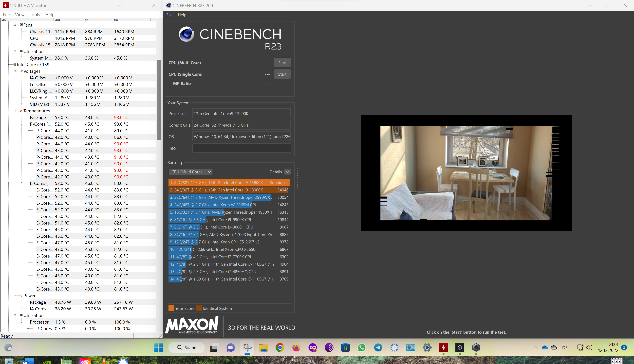Viewport: 634px width, 364px height.
Task: Open grey cloud tray icon
Action: (554, 347)
